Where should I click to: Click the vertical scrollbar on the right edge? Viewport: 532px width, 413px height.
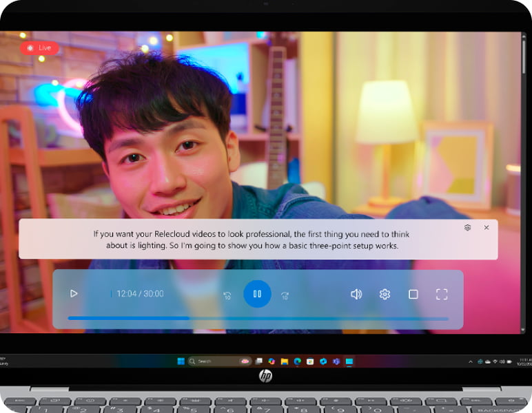click(524, 182)
